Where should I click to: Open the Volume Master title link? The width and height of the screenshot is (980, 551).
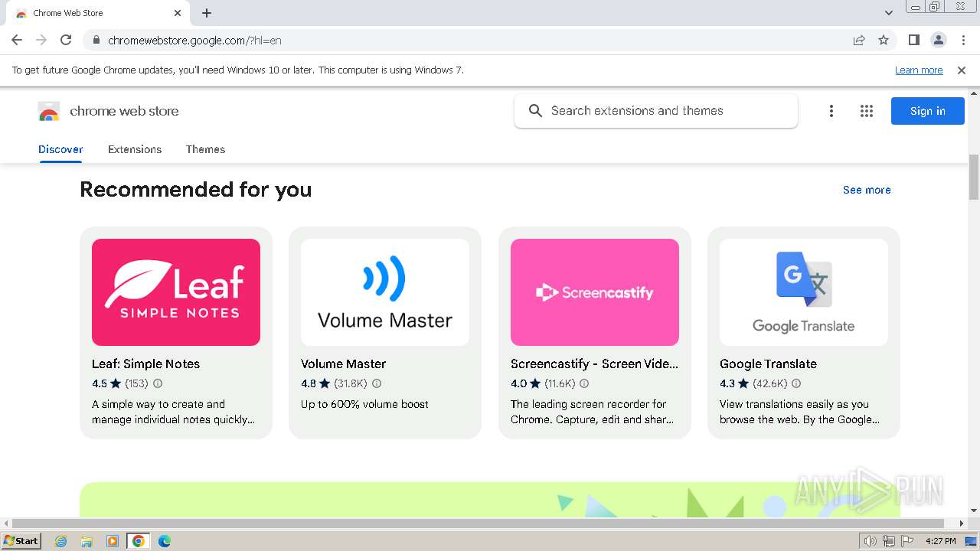(x=343, y=364)
